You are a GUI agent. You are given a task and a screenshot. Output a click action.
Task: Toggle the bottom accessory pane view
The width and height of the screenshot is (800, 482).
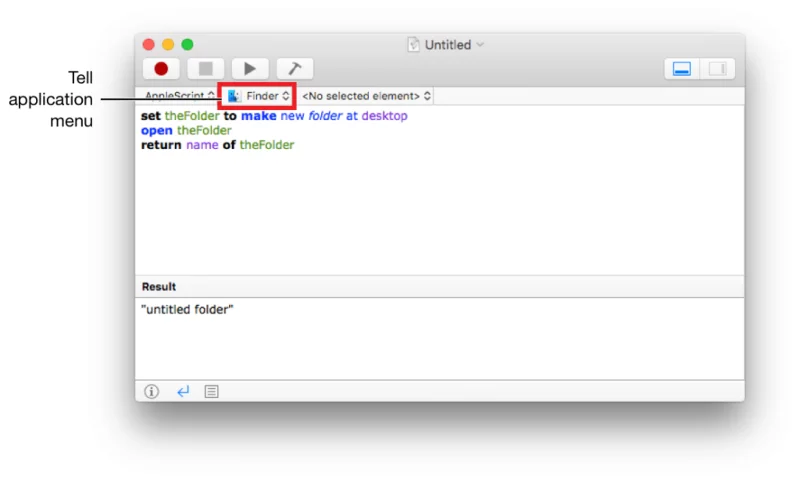[682, 69]
